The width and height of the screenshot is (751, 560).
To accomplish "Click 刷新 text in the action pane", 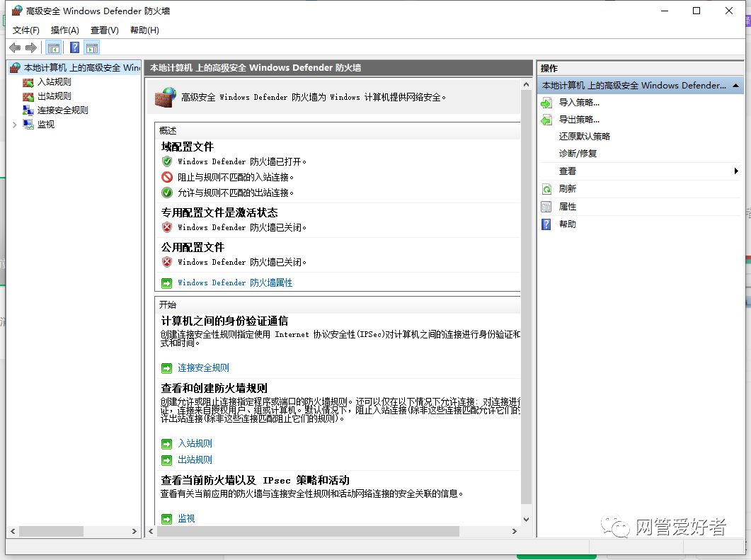I will pyautogui.click(x=568, y=189).
